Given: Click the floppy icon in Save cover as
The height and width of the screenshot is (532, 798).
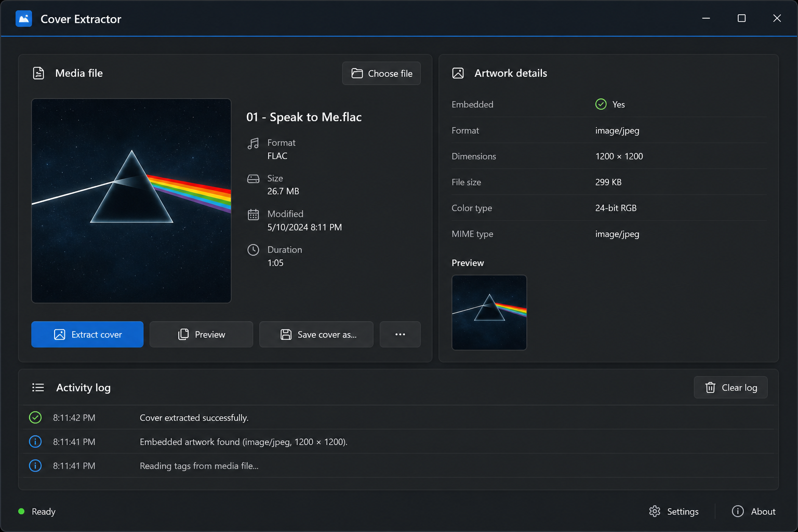Looking at the screenshot, I should click(286, 335).
